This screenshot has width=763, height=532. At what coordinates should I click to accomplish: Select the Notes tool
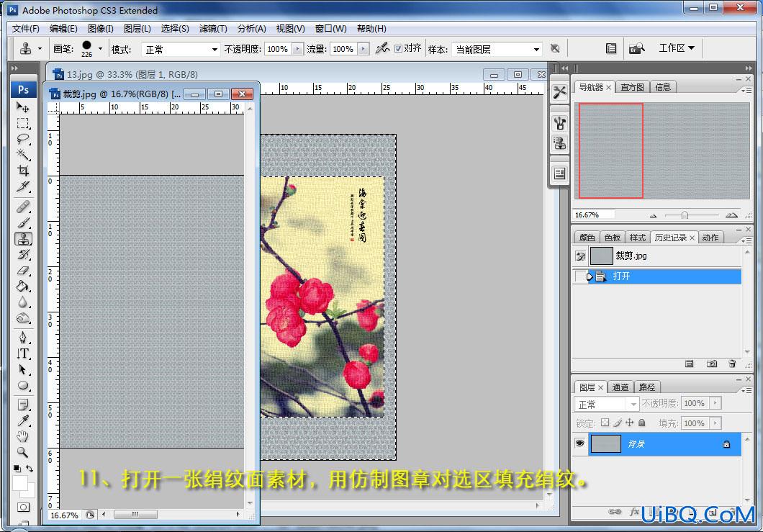coord(23,405)
